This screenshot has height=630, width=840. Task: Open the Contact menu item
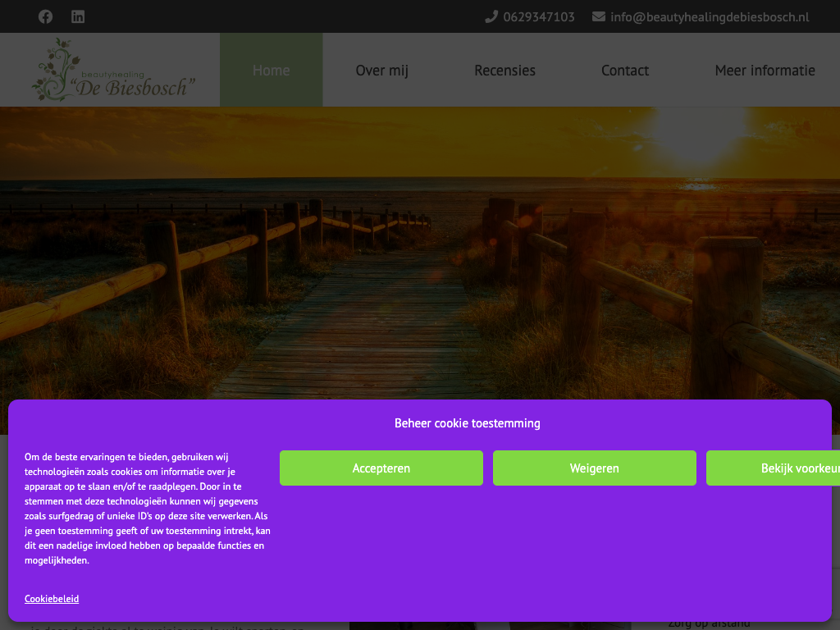click(624, 71)
